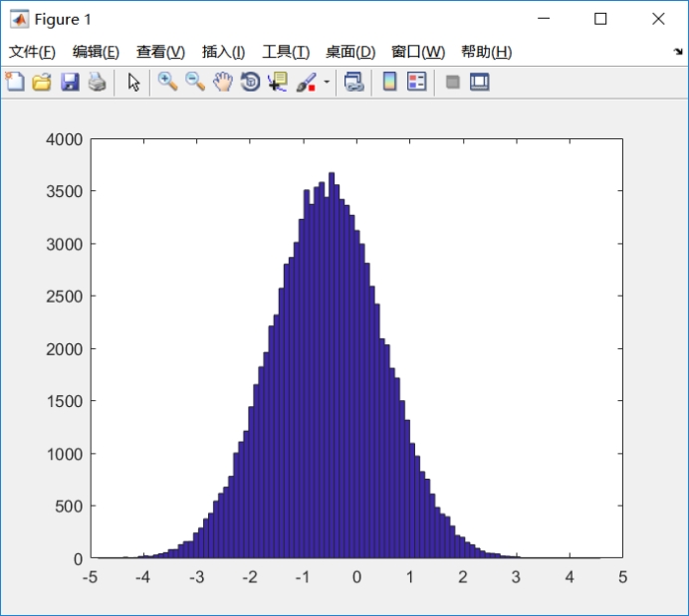This screenshot has width=689, height=616.
Task: Insert a colorbar from the toolbar
Action: 390,83
